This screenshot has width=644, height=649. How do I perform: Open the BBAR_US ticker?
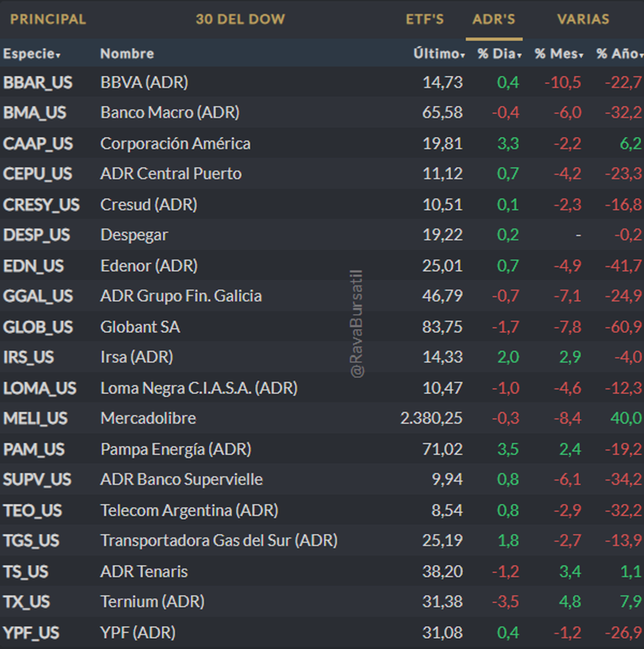pos(38,83)
